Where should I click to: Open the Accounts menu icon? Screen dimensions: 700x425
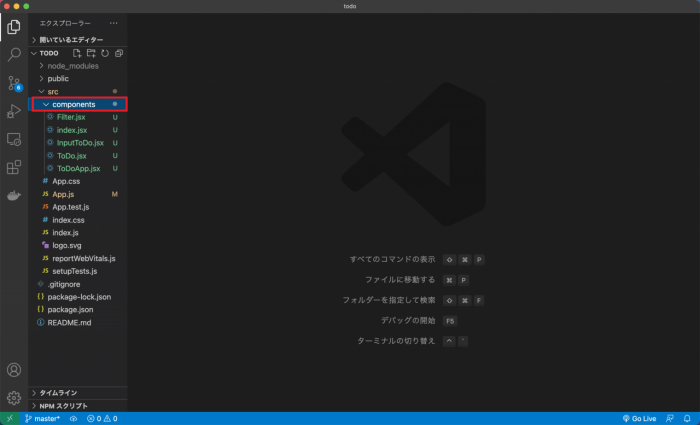click(x=14, y=370)
